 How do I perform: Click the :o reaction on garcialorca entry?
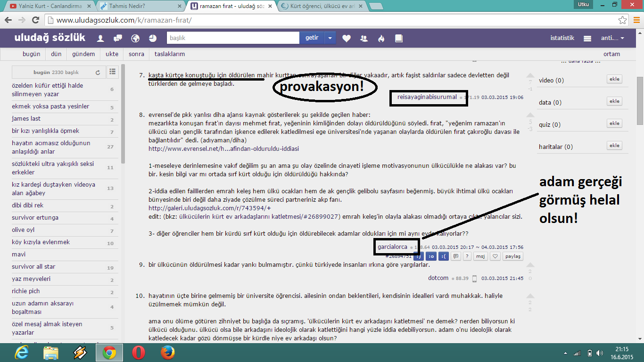pyautogui.click(x=431, y=256)
